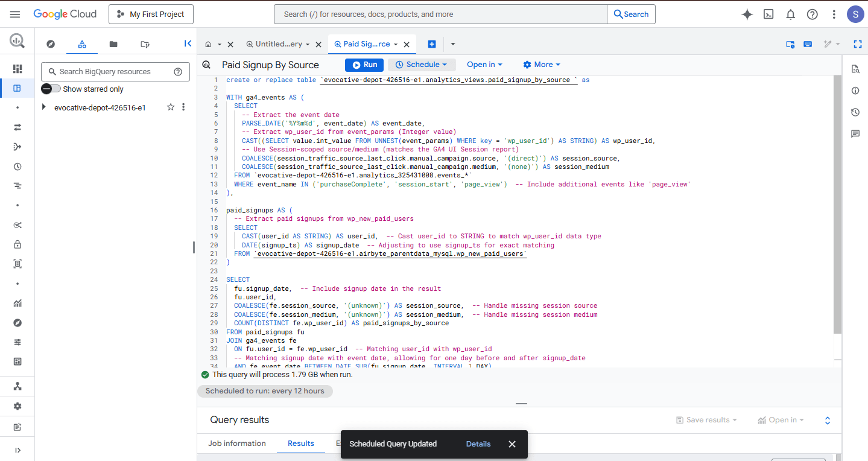The image size is (868, 461).
Task: Go to the home tab
Action: pos(208,44)
